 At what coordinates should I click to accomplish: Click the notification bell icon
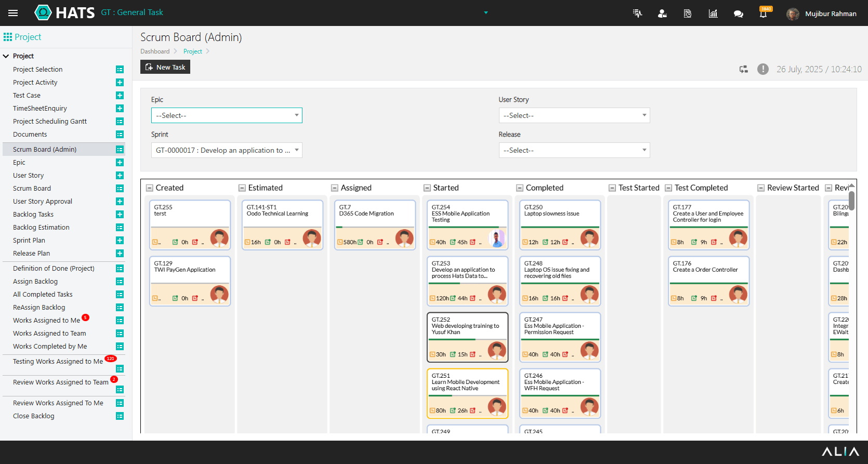pos(763,14)
